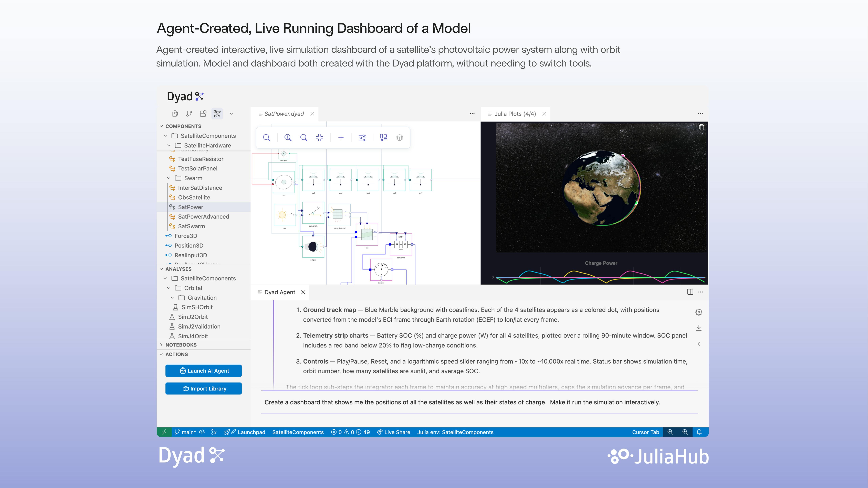Click Cursor Tab in the status bar

click(x=645, y=432)
